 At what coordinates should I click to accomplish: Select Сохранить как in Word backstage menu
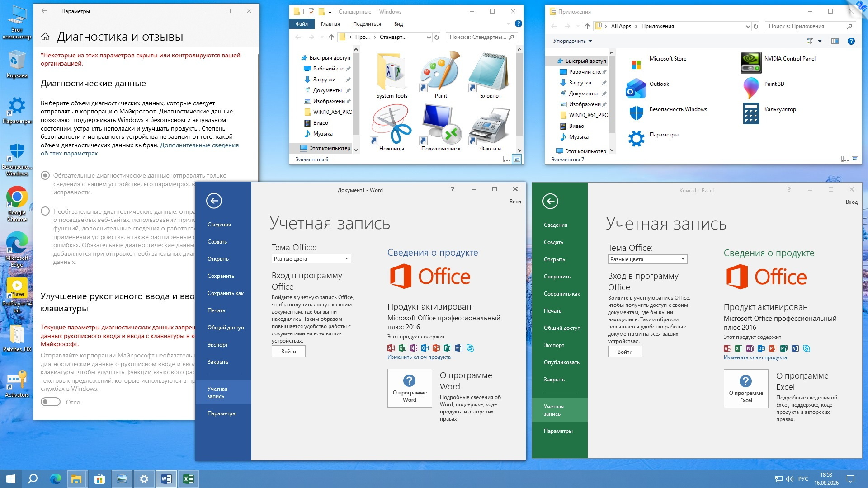(x=225, y=293)
